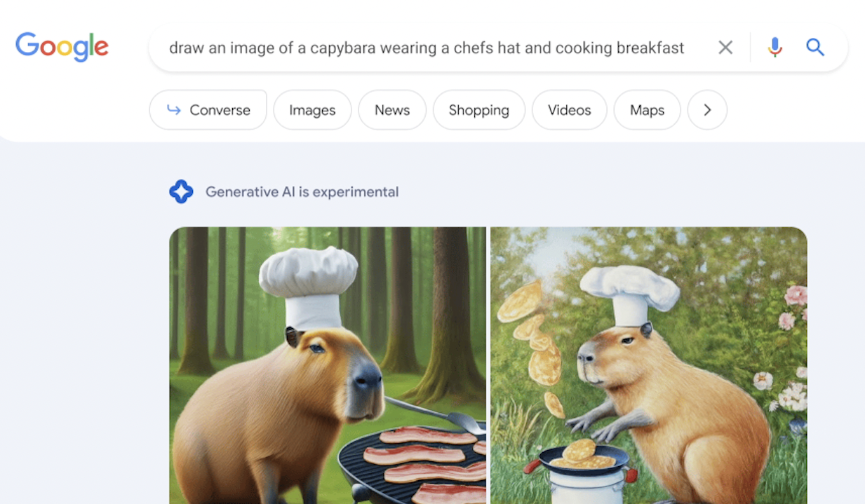Switch to the Images filter
Image resolution: width=865 pixels, height=504 pixels.
(312, 110)
